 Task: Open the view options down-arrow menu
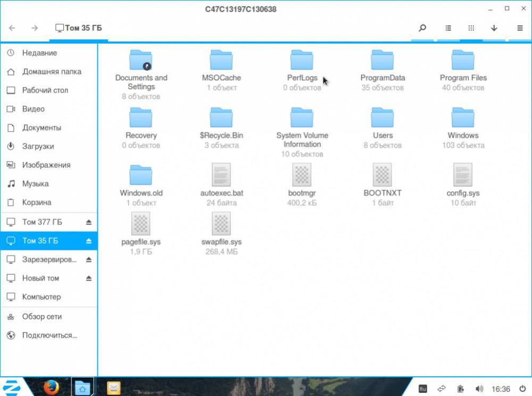click(494, 28)
